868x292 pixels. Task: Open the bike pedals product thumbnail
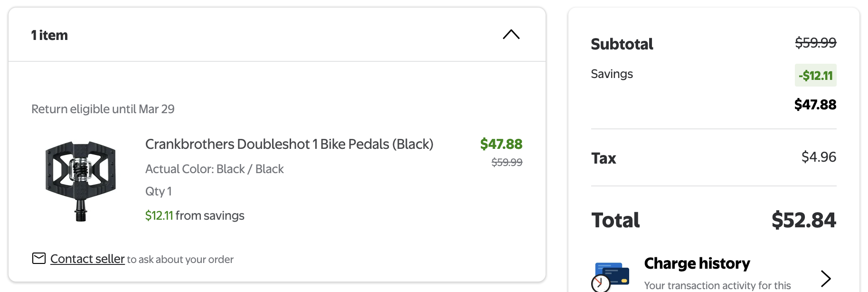tap(81, 181)
